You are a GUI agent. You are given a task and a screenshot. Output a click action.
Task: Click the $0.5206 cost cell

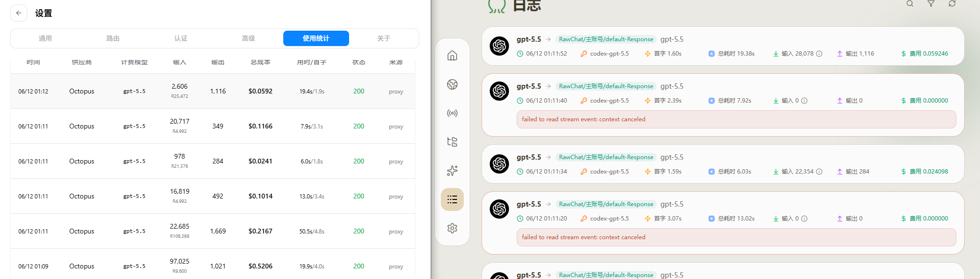coord(260,266)
